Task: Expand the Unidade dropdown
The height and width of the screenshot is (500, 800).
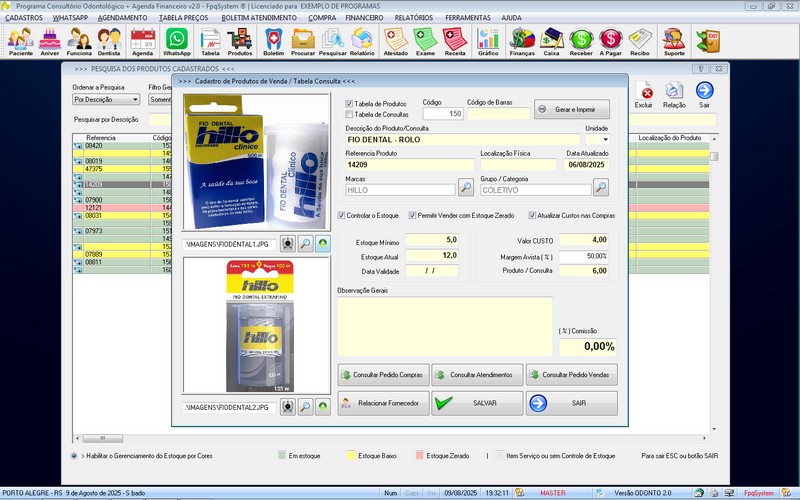Action: 606,139
